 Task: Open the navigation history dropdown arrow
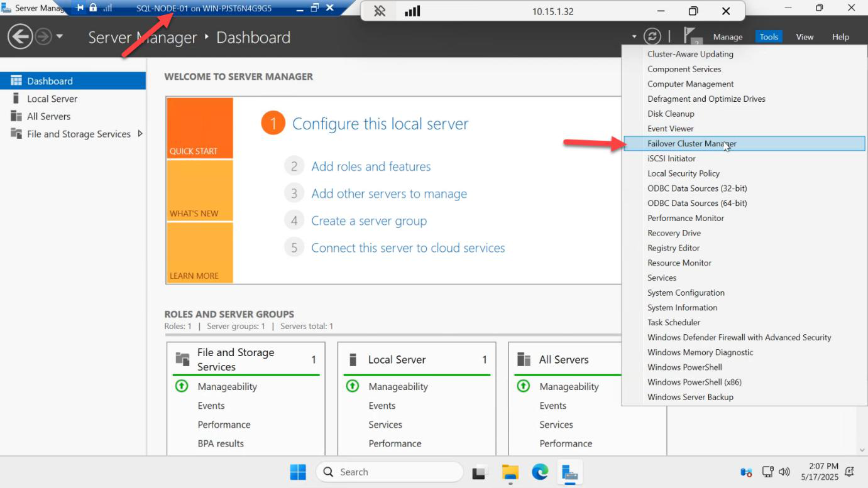click(60, 36)
